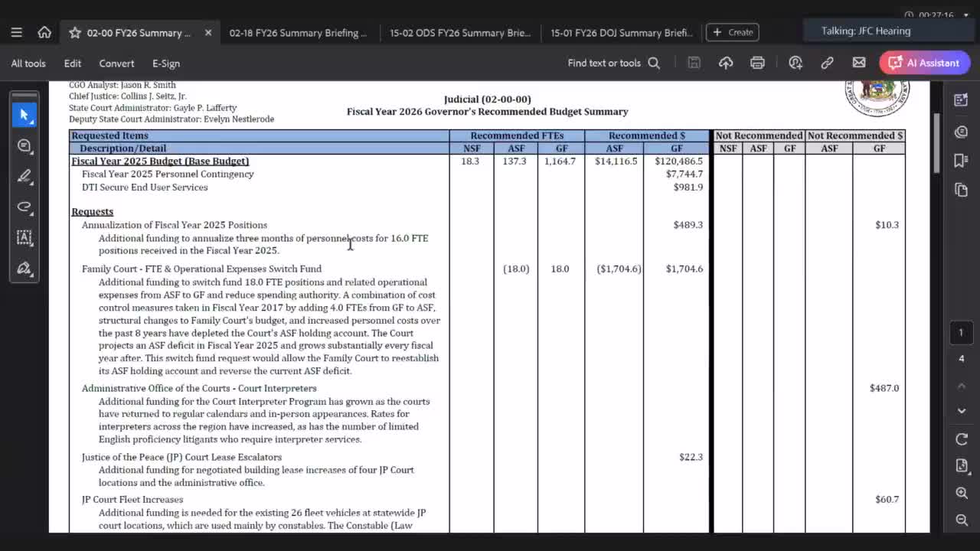Copy the share link icon
The image size is (980, 551).
click(x=827, y=63)
